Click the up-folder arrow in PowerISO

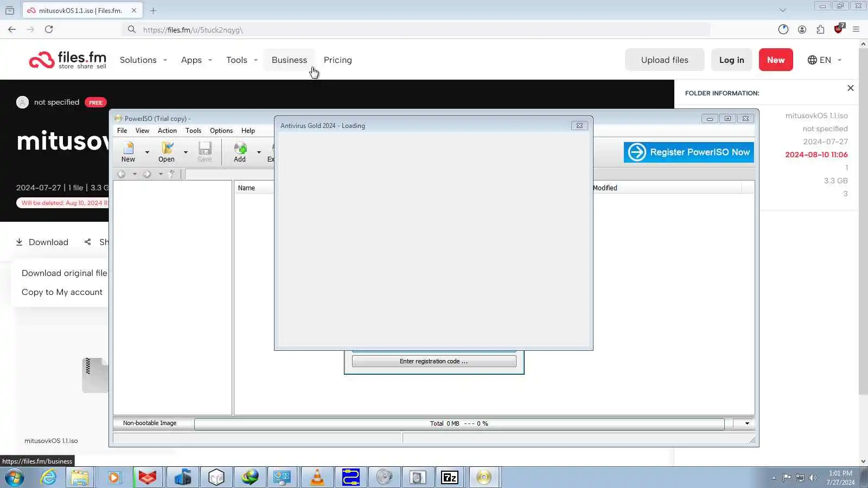[172, 174]
